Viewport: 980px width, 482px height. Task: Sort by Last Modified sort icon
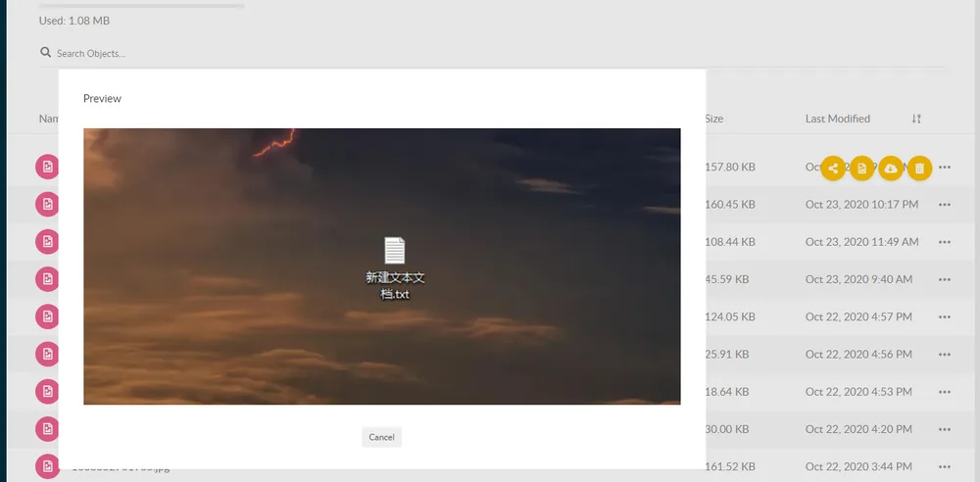pyautogui.click(x=916, y=119)
